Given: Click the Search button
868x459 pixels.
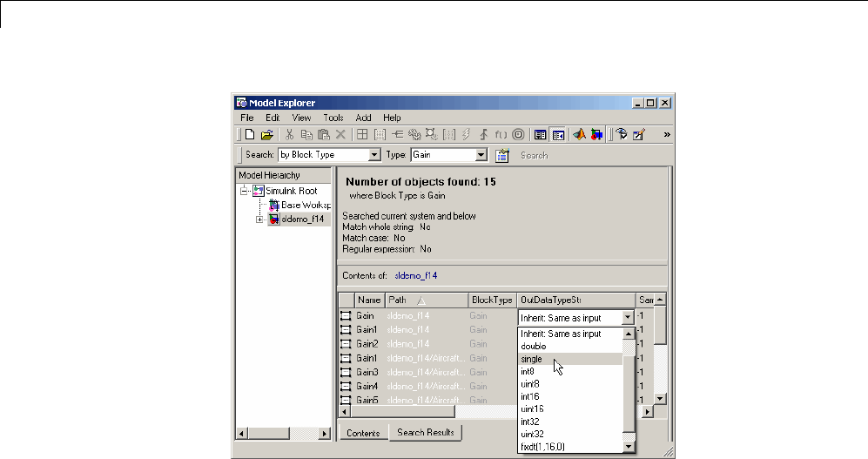Looking at the screenshot, I should 535,156.
